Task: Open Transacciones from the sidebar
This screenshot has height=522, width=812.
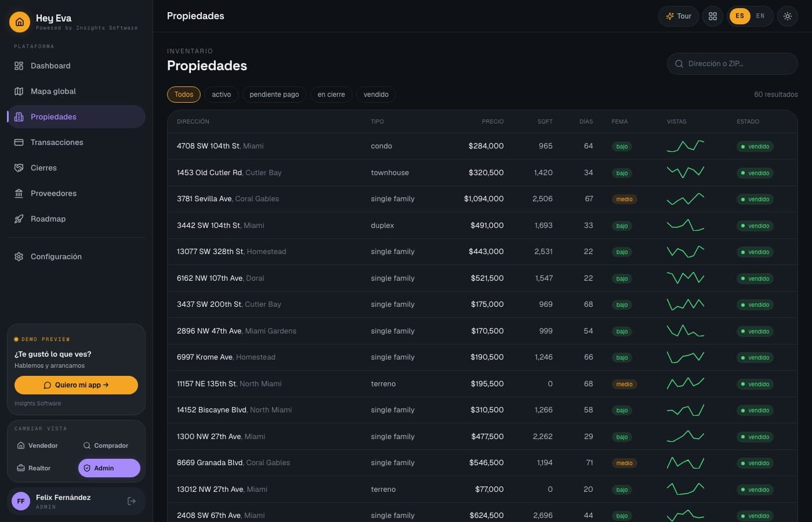Action: (x=76, y=143)
